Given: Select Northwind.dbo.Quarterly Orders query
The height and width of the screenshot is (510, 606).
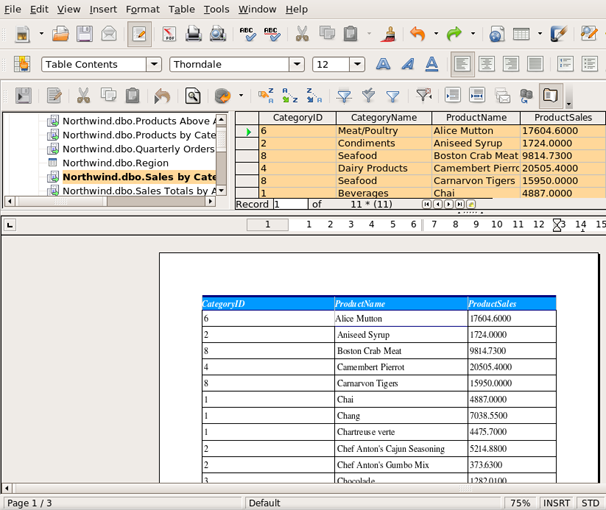Looking at the screenshot, I should coord(138,149).
